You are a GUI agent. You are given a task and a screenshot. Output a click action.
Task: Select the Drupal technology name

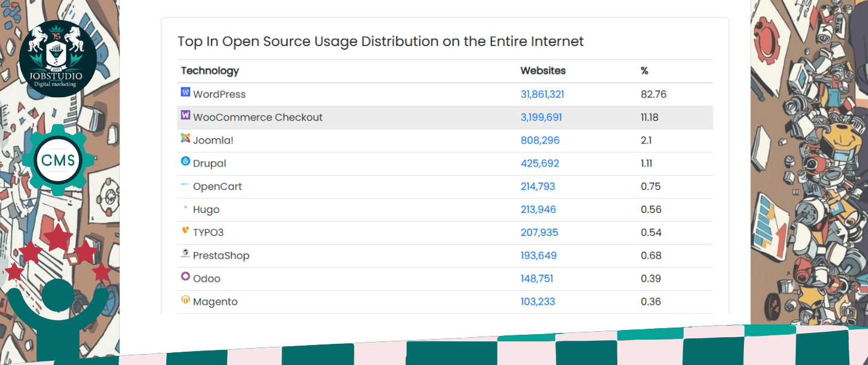(210, 163)
